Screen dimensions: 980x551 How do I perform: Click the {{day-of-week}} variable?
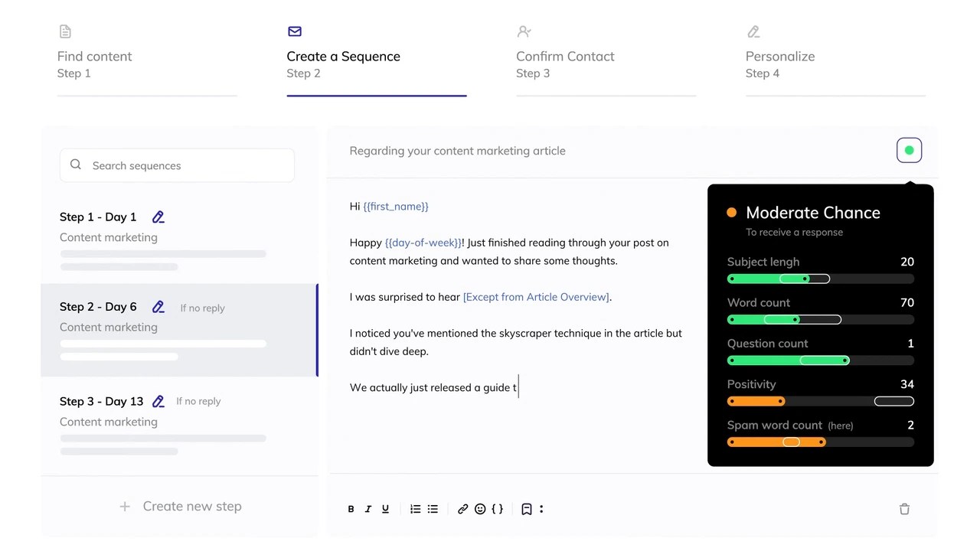423,243
